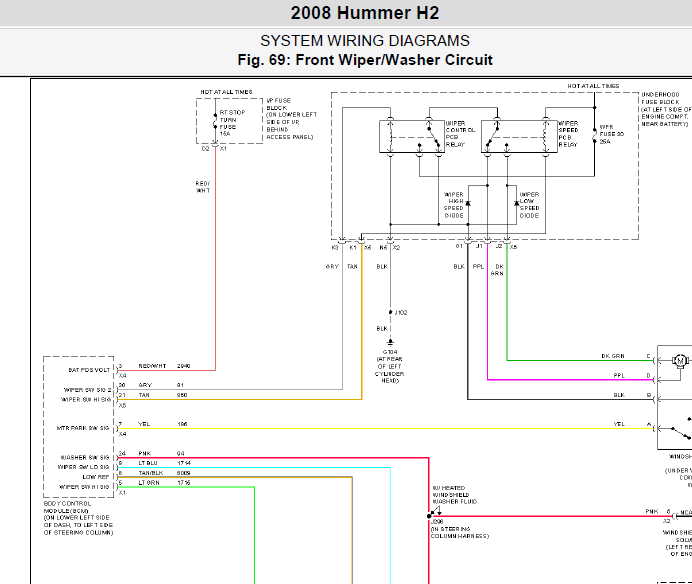Click the ground symbol above G104
This screenshot has height=584, width=692.
coord(390,343)
